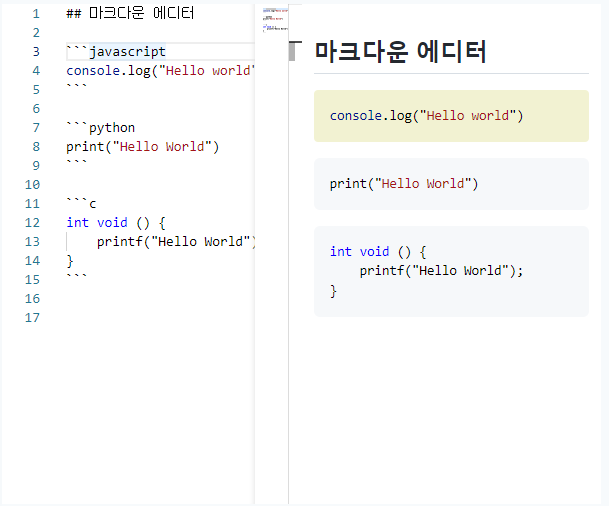609x506 pixels.
Task: Click 'int void () {' line in editor
Action: pos(115,223)
